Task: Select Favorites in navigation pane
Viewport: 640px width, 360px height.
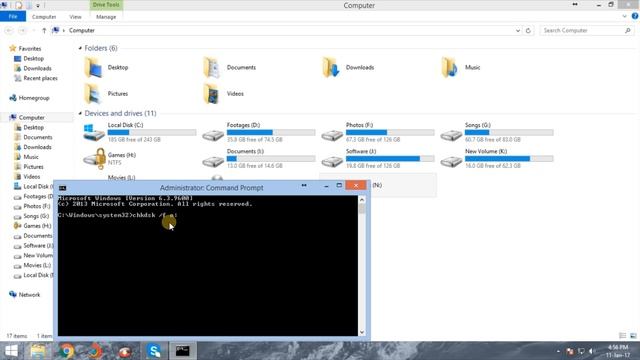Action: click(x=30, y=49)
